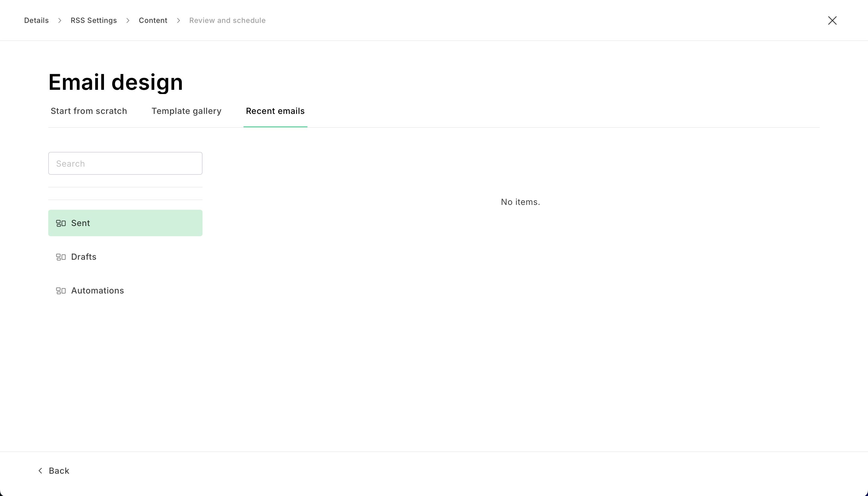Click the Back arrow chevron icon
The height and width of the screenshot is (496, 868).
(40, 471)
